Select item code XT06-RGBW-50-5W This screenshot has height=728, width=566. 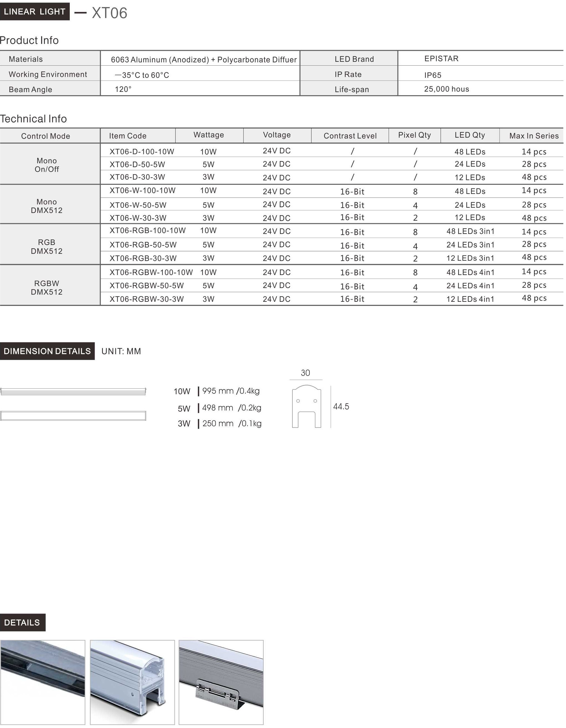tap(147, 286)
